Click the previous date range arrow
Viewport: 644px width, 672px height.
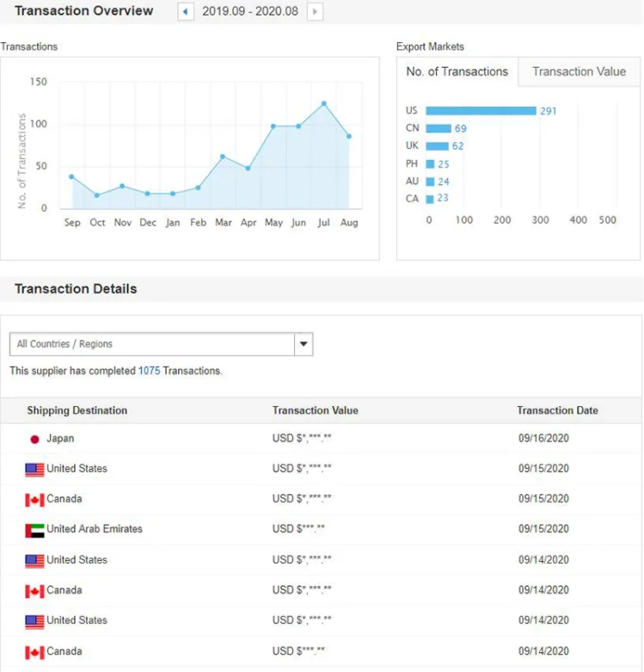pos(186,11)
